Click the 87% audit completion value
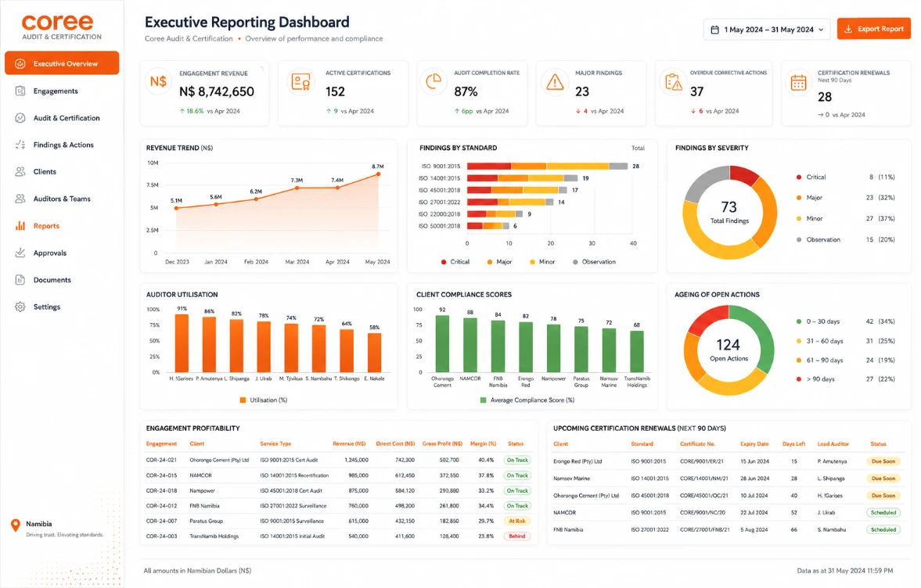Image resolution: width=921 pixels, height=588 pixels. coord(466,92)
